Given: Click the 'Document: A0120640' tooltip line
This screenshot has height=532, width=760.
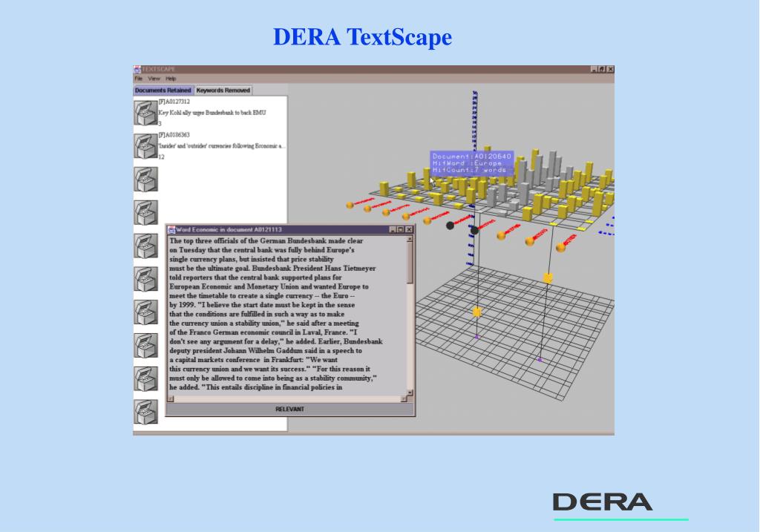Looking at the screenshot, I should pos(471,157).
